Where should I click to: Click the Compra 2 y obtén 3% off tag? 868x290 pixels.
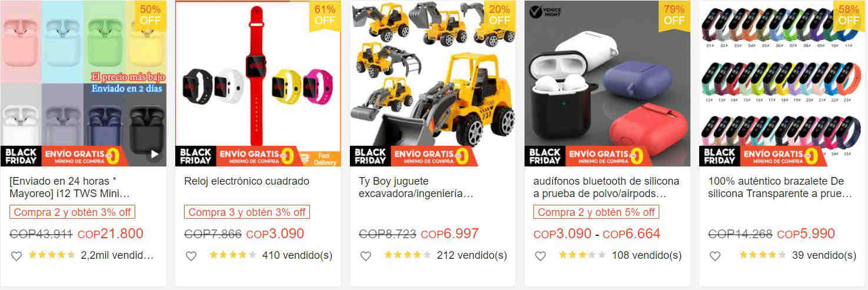coord(72,212)
